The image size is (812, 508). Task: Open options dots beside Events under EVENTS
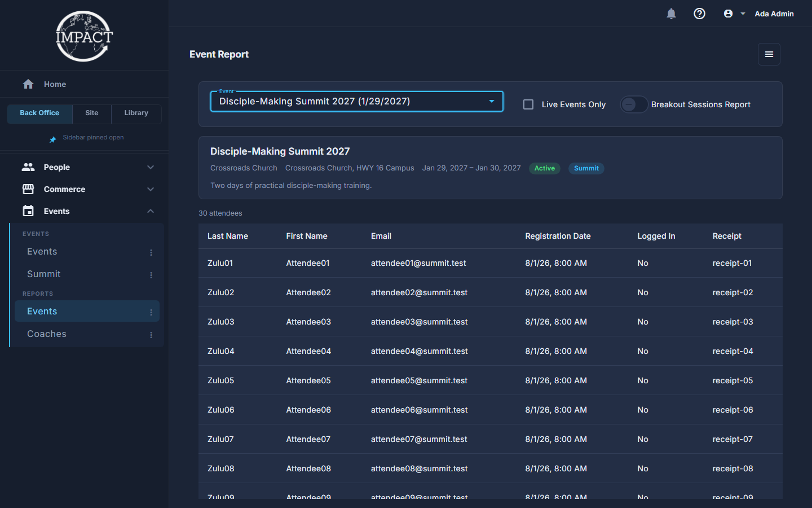[x=151, y=252]
